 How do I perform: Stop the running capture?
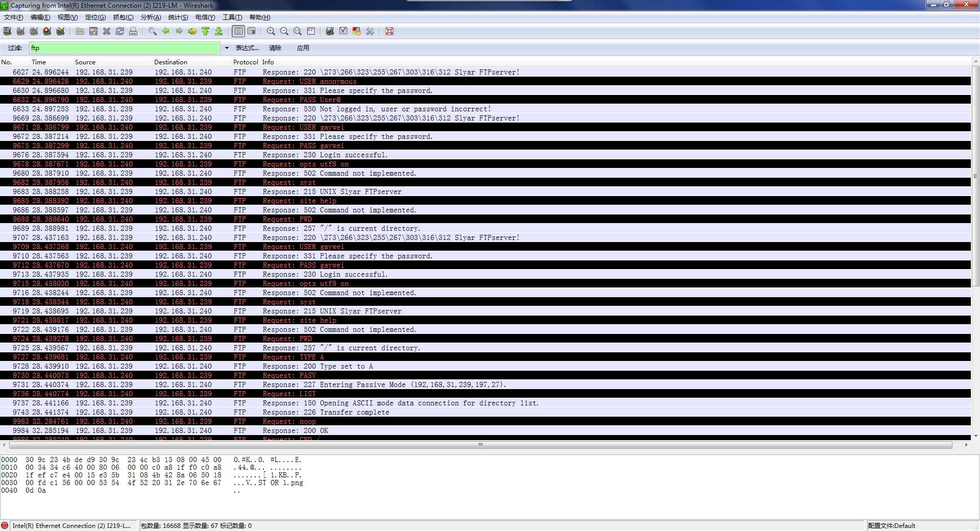click(x=47, y=31)
